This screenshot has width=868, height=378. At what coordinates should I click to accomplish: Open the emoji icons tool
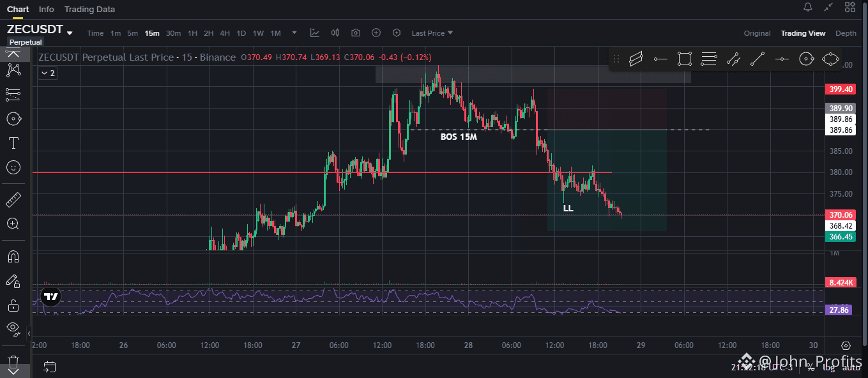13,167
